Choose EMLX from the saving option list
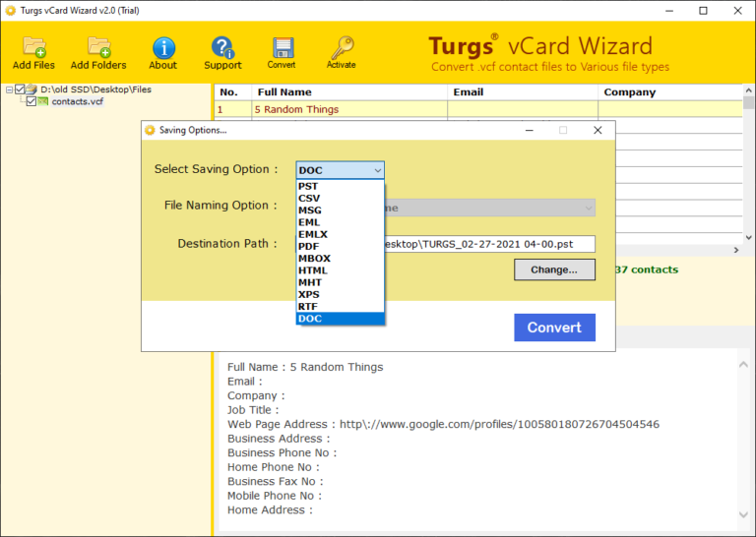 [x=340, y=234]
